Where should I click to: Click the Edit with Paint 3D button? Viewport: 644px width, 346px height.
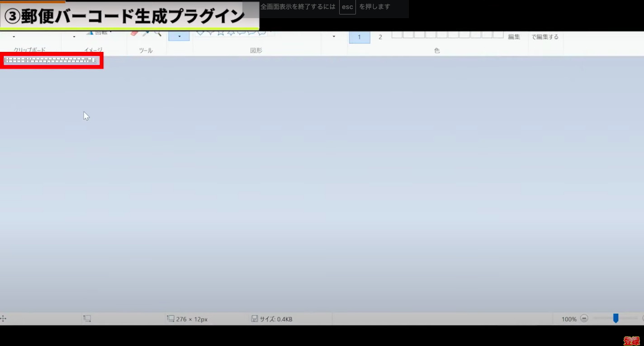[545, 37]
